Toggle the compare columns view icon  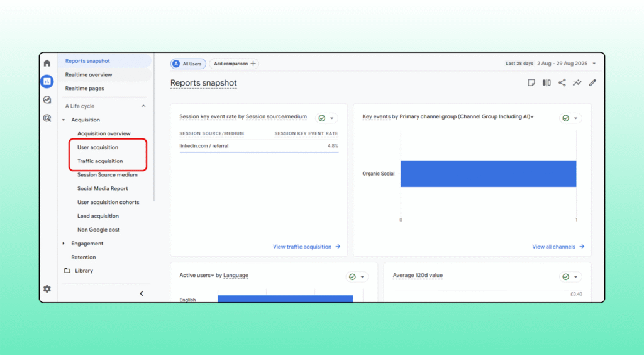pos(547,82)
